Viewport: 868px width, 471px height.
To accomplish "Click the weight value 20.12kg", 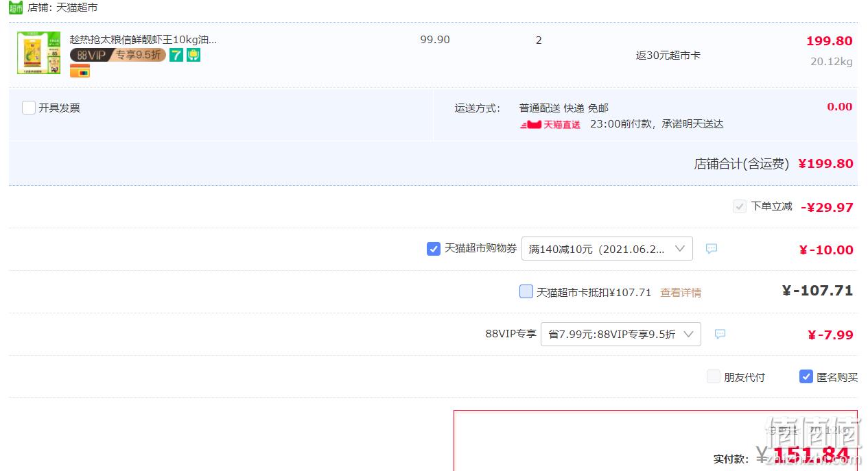I will [x=832, y=62].
